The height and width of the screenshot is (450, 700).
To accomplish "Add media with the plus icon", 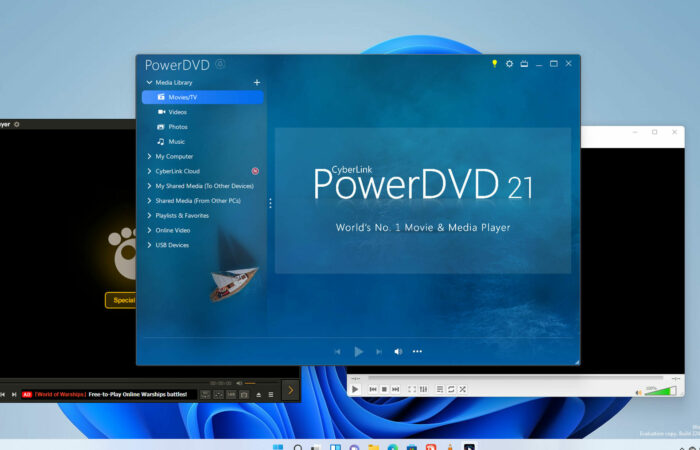I will point(257,83).
